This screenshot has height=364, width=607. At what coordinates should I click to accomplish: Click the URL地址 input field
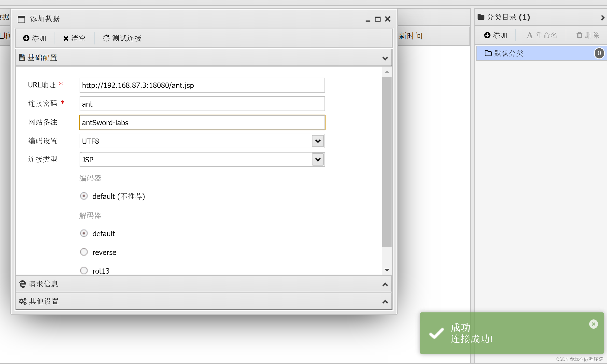point(202,85)
